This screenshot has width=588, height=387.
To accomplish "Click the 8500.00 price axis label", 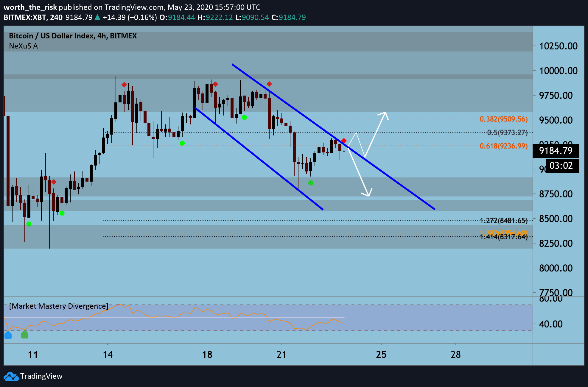I will click(x=556, y=219).
